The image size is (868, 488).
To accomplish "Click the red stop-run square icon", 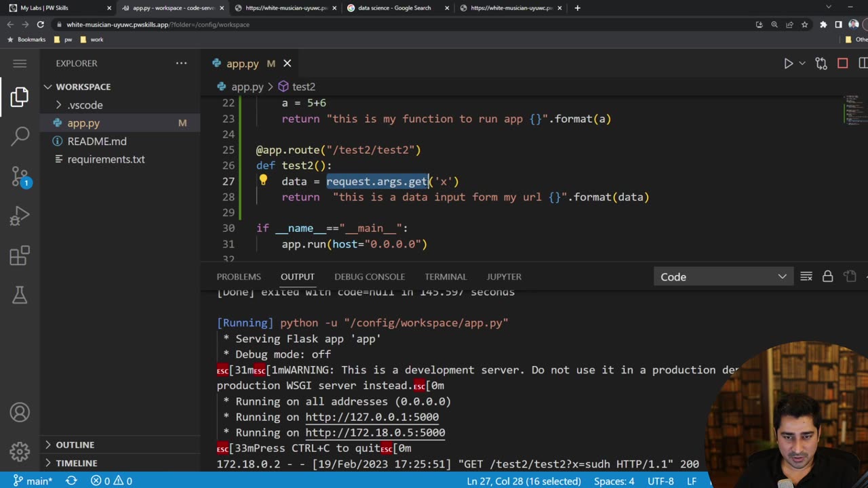I will 842,63.
